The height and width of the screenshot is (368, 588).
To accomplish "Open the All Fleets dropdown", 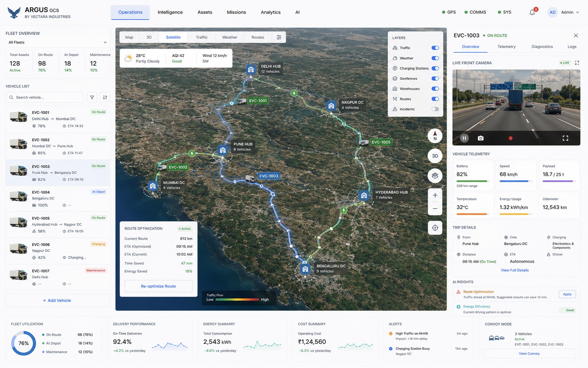I will tap(58, 42).
